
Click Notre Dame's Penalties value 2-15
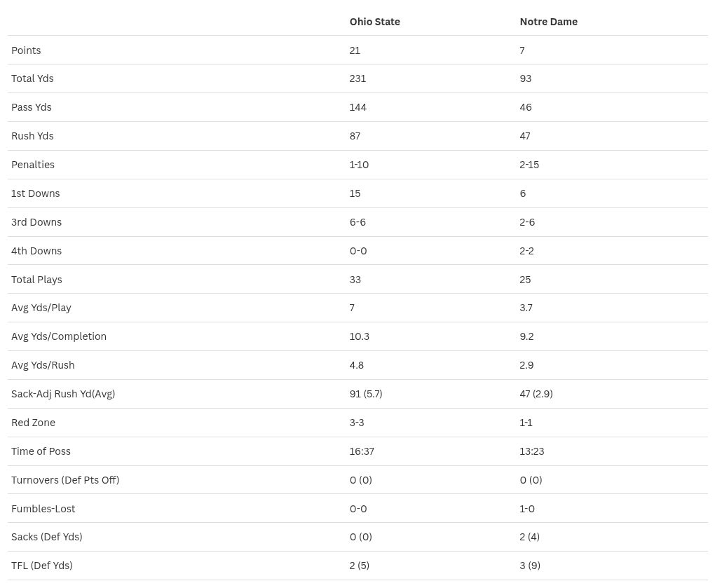click(x=529, y=165)
